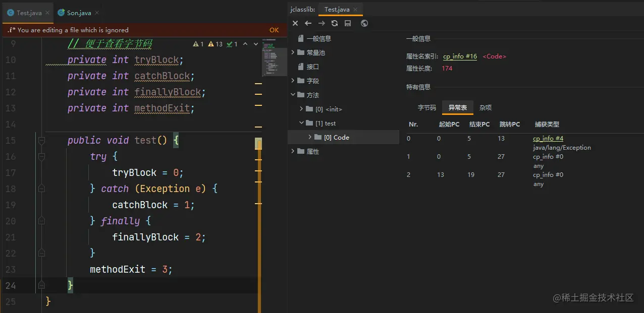This screenshot has width=644, height=313.
Task: Click the 跳转PC column header
Action: (510, 124)
